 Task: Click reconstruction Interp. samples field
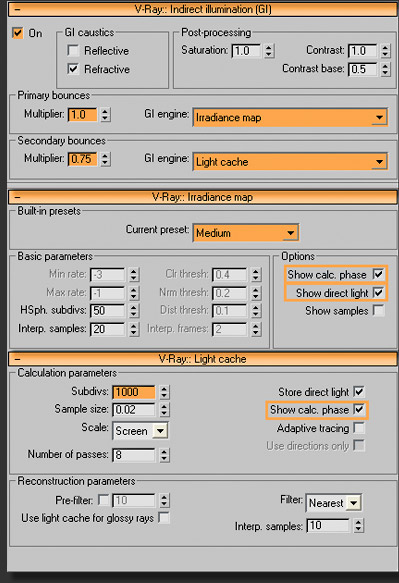click(x=328, y=526)
